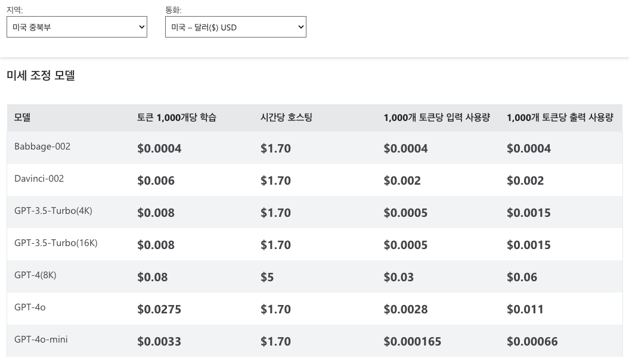Click GPT-3.5-Turbo(16K) input price $0.0005
The width and height of the screenshot is (629, 364).
(x=405, y=245)
